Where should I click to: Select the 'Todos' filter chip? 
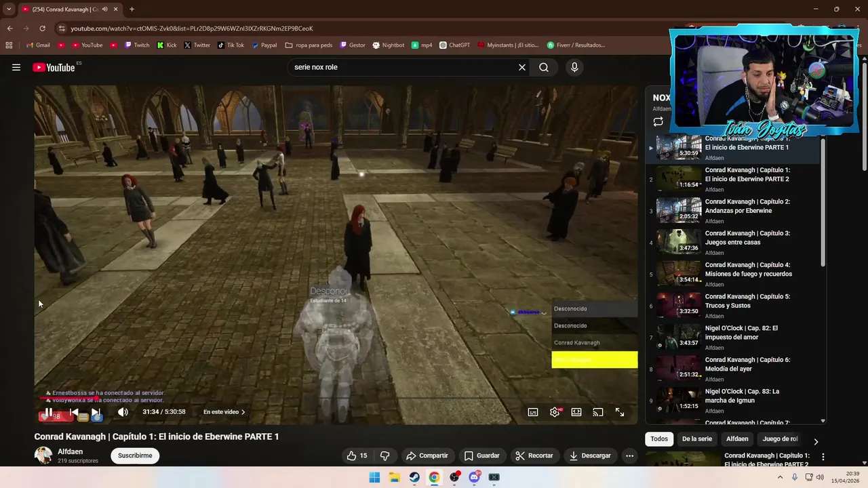(659, 439)
